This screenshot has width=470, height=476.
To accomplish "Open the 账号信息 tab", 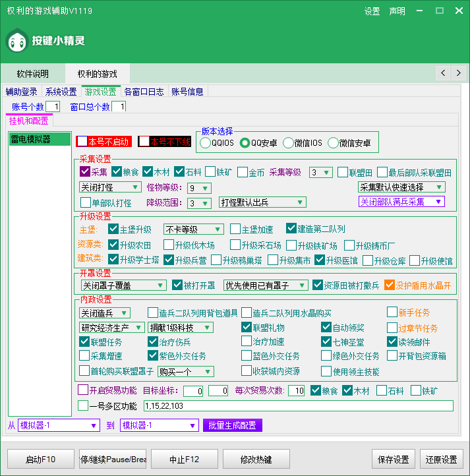I will coord(187,92).
